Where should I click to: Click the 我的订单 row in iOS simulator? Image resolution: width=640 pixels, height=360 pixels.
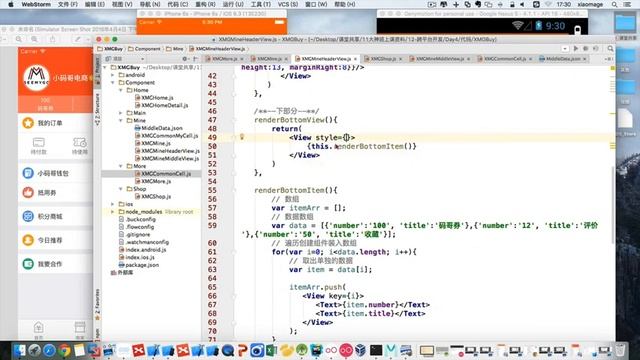(56, 123)
